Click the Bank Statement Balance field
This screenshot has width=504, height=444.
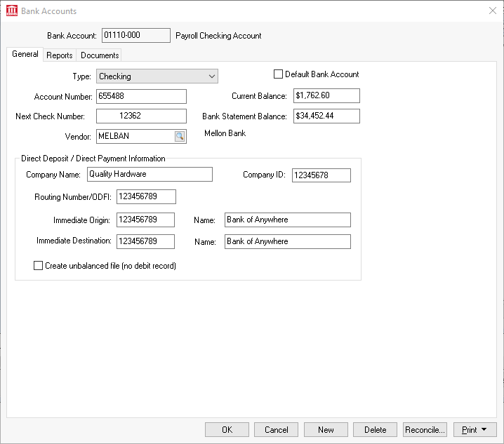326,116
